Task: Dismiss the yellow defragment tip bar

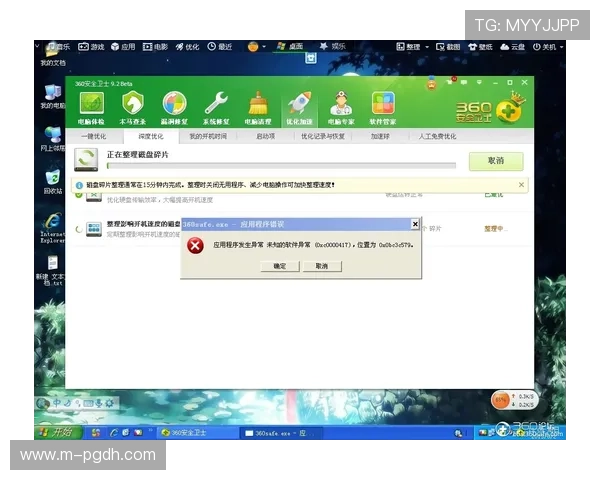Action: [x=521, y=185]
